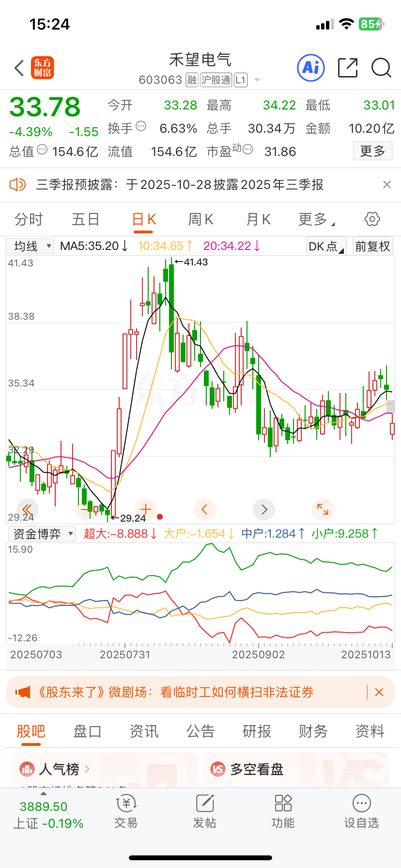Screen dimensions: 401x868
Task: Tap the 沪股通 tag
Action: [x=216, y=80]
